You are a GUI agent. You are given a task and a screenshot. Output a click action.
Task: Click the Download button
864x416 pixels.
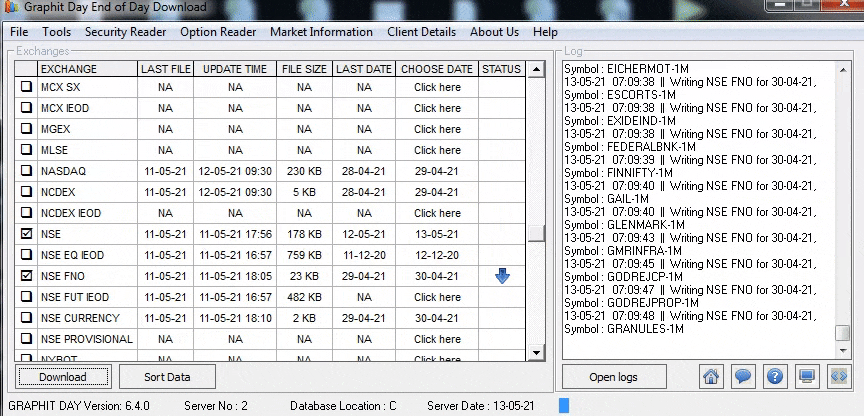[63, 377]
